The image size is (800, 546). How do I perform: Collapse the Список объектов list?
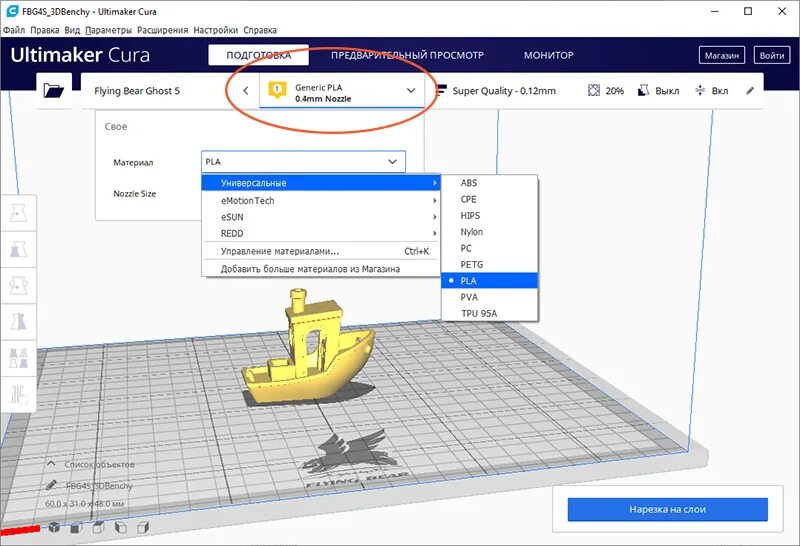[52, 464]
